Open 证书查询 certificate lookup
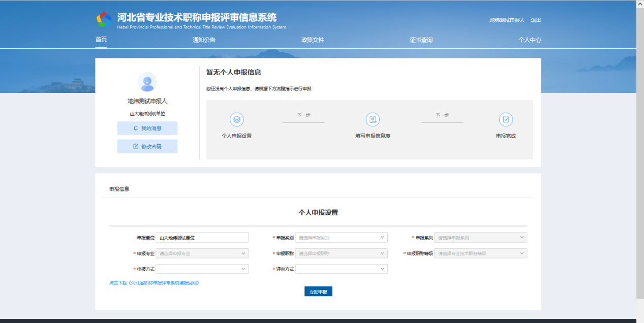The image size is (644, 323). pyautogui.click(x=421, y=40)
